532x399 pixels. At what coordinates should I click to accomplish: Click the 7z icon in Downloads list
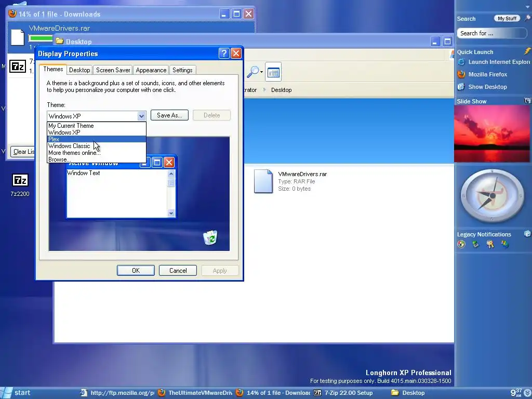tap(17, 66)
